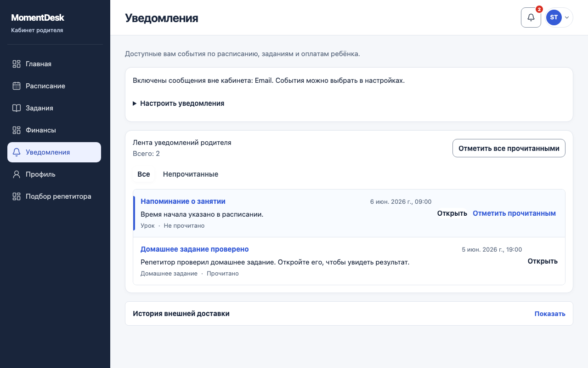This screenshot has height=368, width=588.
Task: Show История внешней доставки
Action: coord(550,314)
